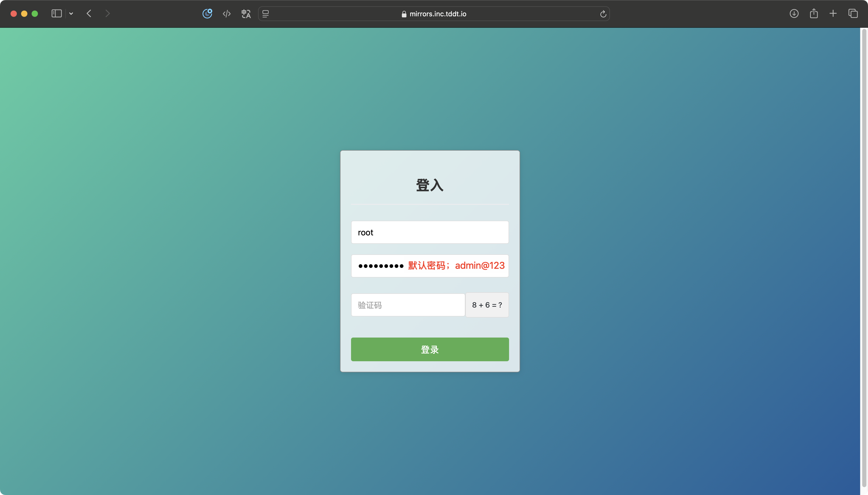Refresh the 8 + 6 = ? captcha
This screenshot has width=868, height=495.
tap(487, 305)
